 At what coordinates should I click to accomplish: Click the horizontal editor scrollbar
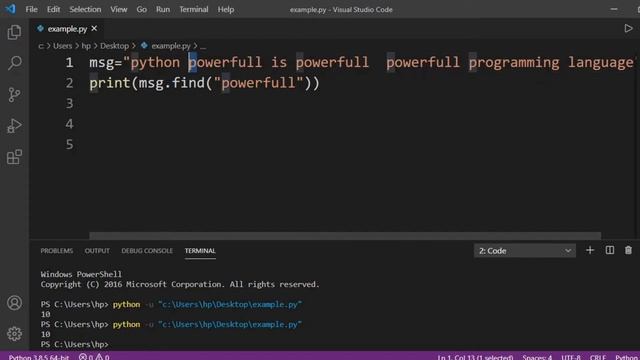[x=345, y=236]
